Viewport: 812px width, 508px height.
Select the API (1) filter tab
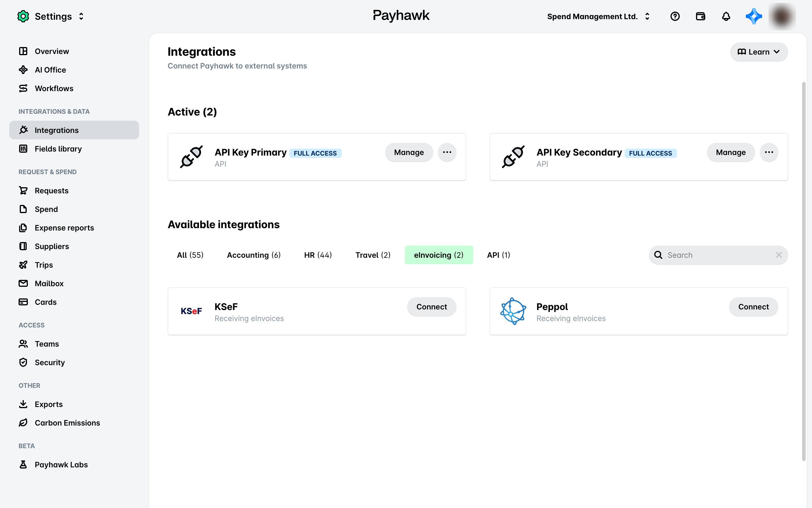[x=498, y=255]
